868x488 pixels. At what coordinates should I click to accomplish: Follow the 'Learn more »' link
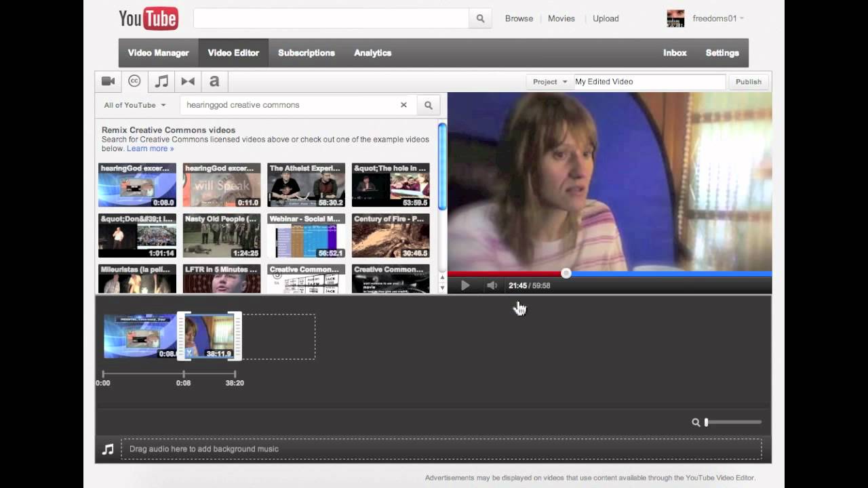150,148
